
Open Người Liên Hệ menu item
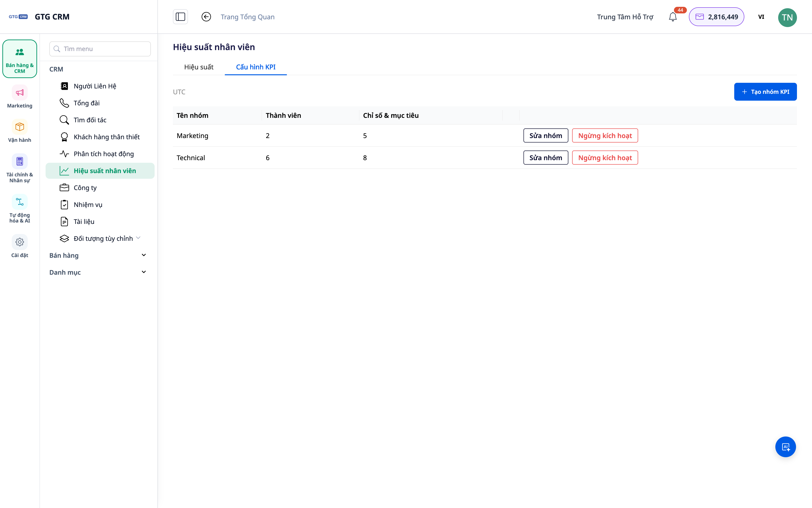pyautogui.click(x=100, y=86)
